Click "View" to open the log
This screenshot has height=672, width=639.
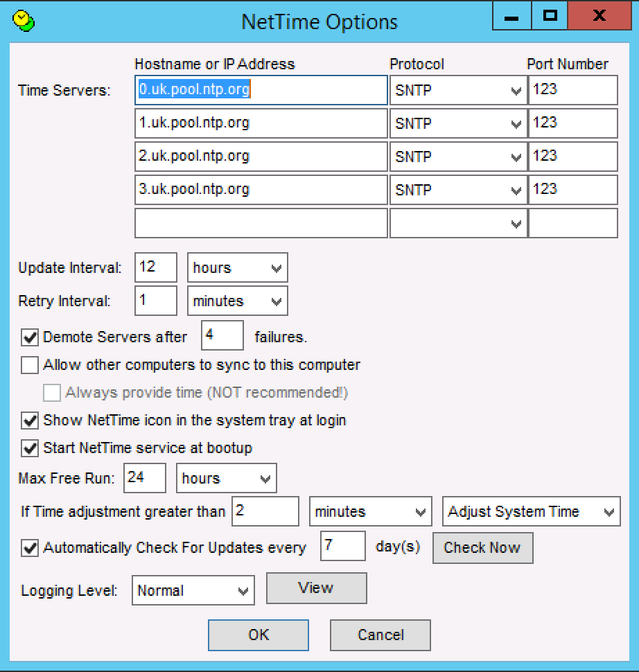tap(316, 588)
